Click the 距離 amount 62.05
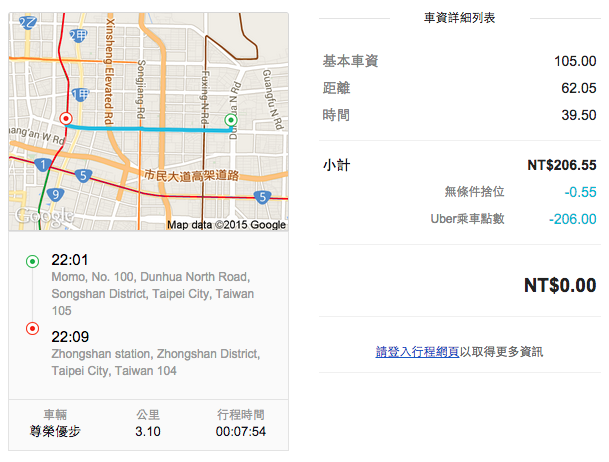The image size is (609, 462). click(x=578, y=88)
